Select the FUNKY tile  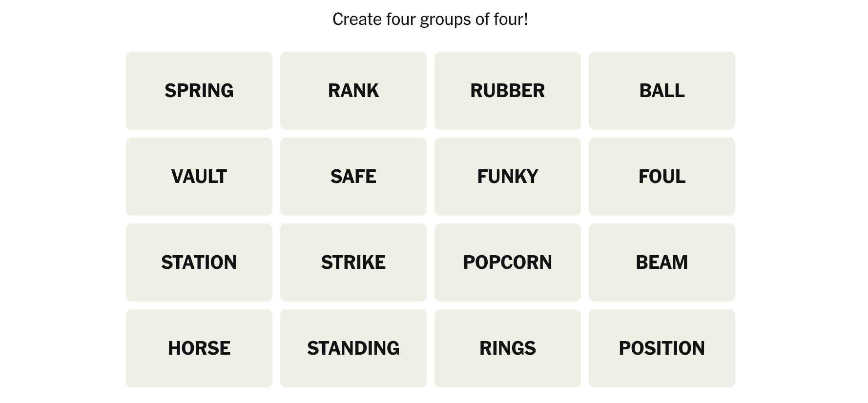tap(507, 177)
